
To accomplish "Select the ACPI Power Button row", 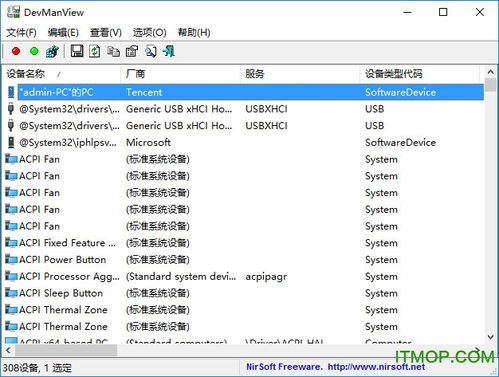I will click(x=244, y=260).
